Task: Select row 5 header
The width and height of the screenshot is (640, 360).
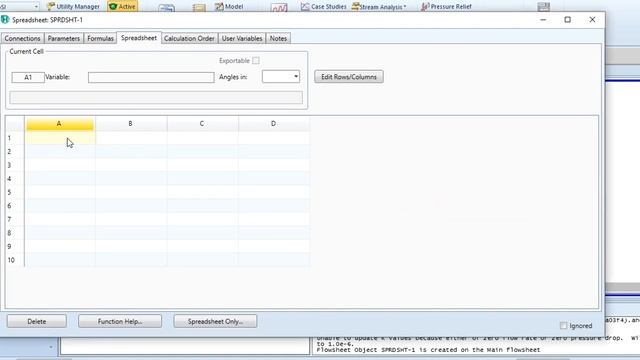Action: click(x=15, y=192)
